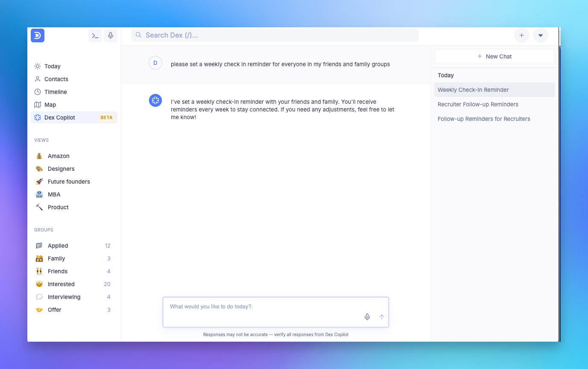Click the hammer emoji for Product
Viewport: 588px width, 369px height.
(x=39, y=207)
